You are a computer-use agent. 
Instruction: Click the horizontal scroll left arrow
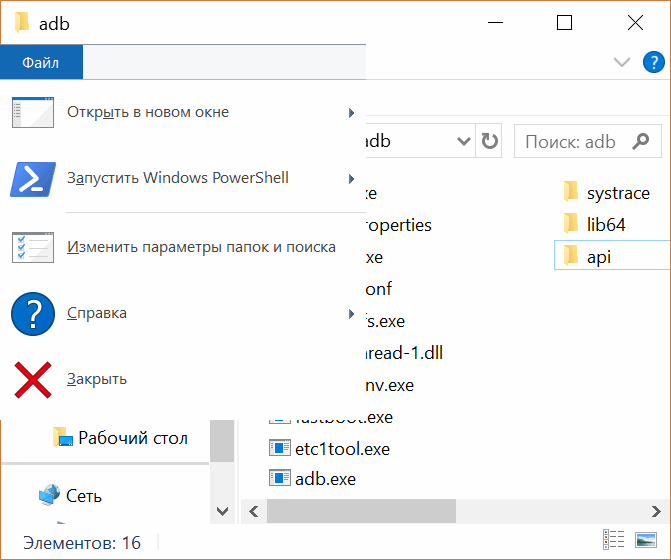253,511
